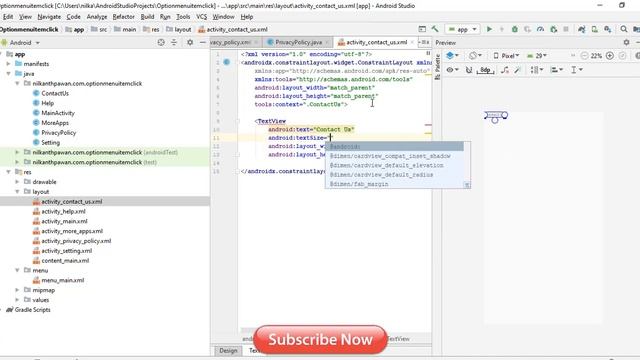Switch to PrivacyPolicy.java editor tab
640x360 pixels.
pos(298,42)
